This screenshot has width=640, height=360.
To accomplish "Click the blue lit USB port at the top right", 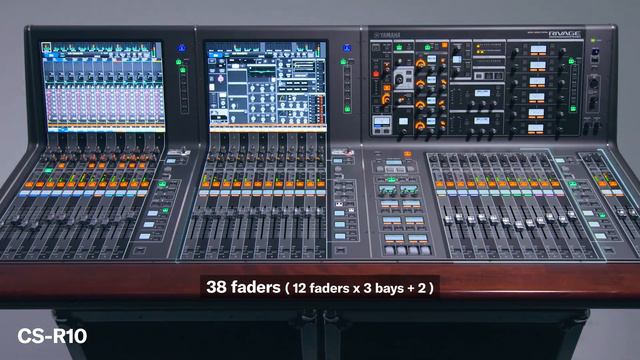I will coord(595,52).
